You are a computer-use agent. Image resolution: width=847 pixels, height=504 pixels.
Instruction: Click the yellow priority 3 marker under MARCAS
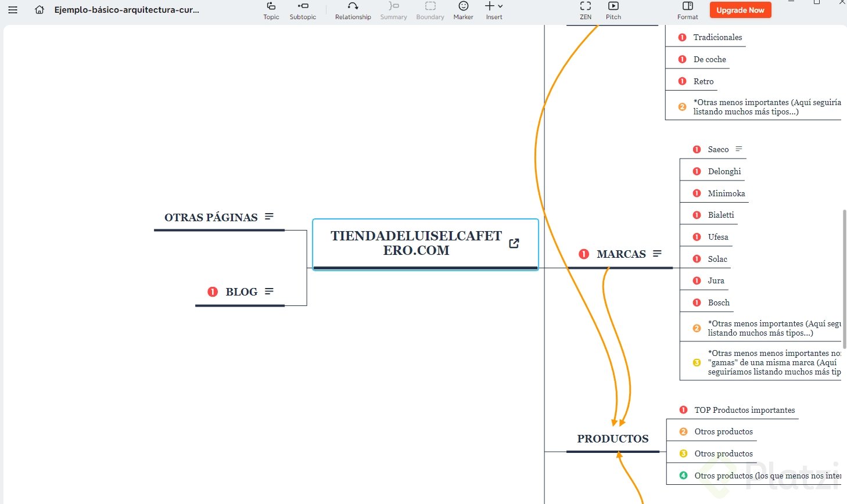coord(697,362)
